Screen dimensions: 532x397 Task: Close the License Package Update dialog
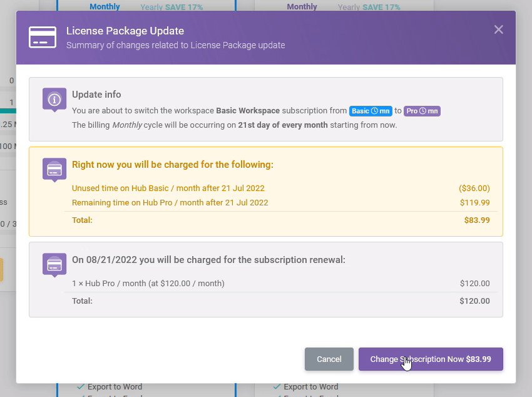[x=498, y=29]
